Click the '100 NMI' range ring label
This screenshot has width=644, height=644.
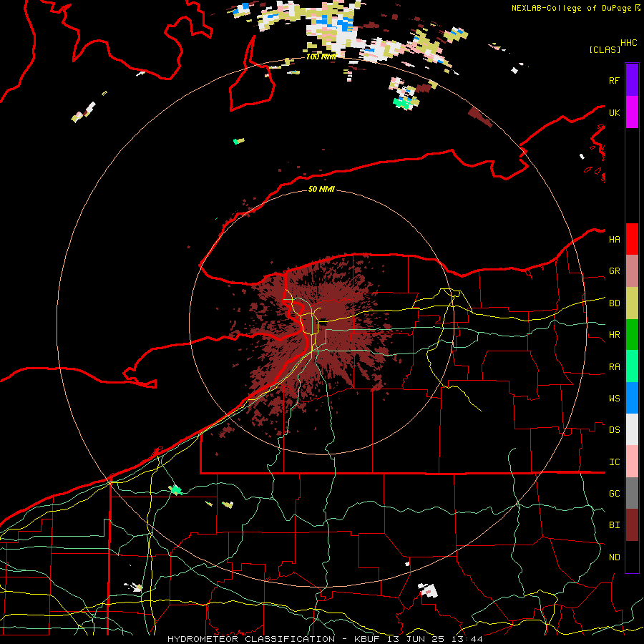coord(321,57)
